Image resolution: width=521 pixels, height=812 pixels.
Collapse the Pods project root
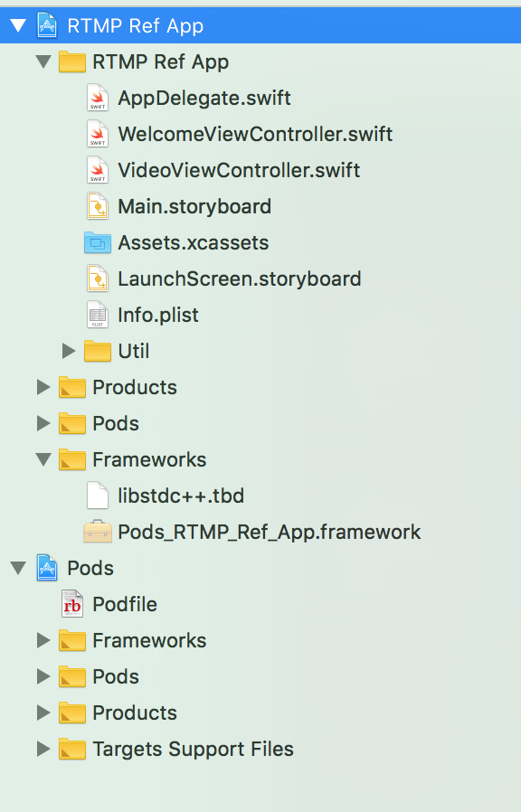(x=18, y=568)
